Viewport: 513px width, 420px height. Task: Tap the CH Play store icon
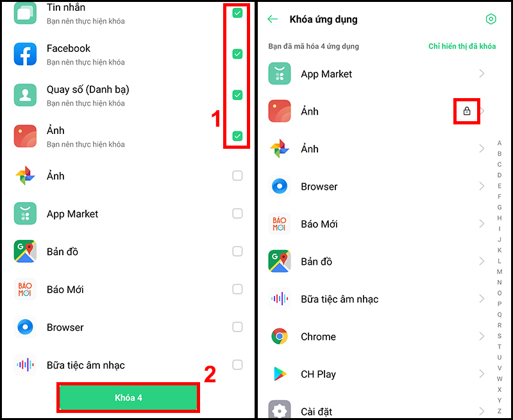[280, 374]
